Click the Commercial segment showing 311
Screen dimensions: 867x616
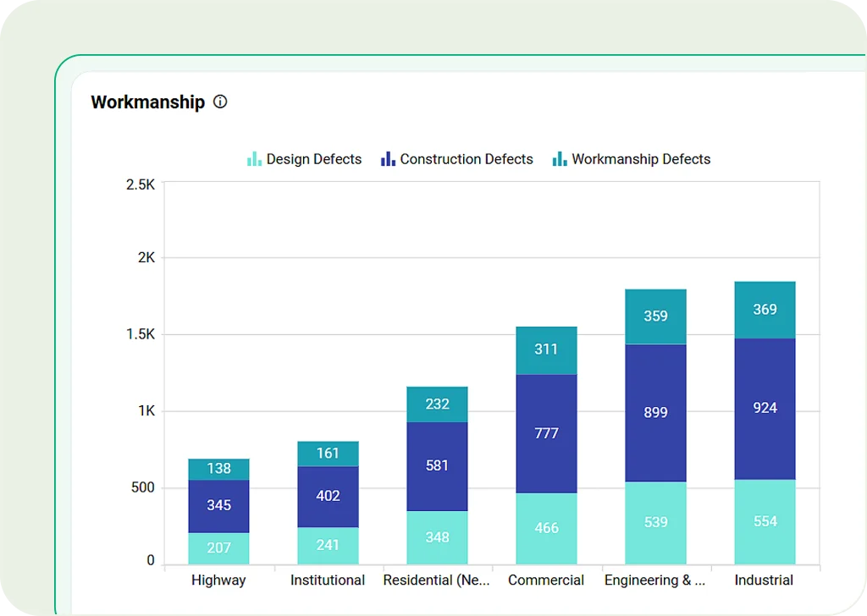click(546, 349)
